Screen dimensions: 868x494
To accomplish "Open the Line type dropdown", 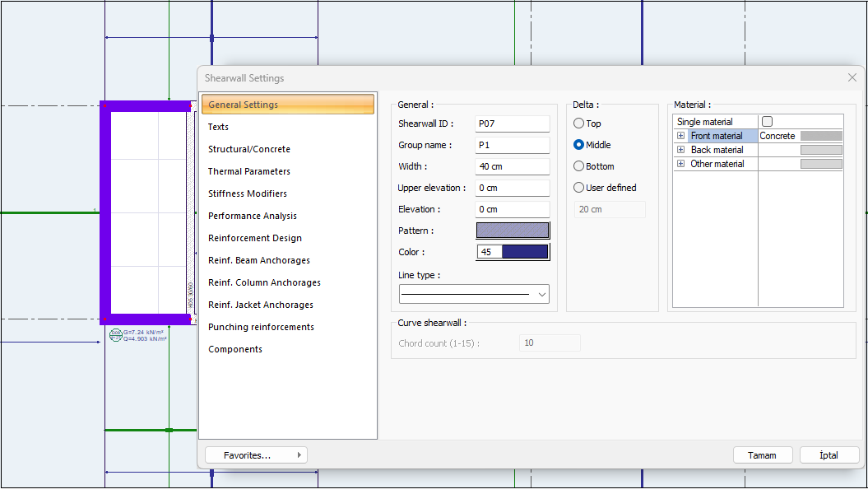I will [x=541, y=294].
